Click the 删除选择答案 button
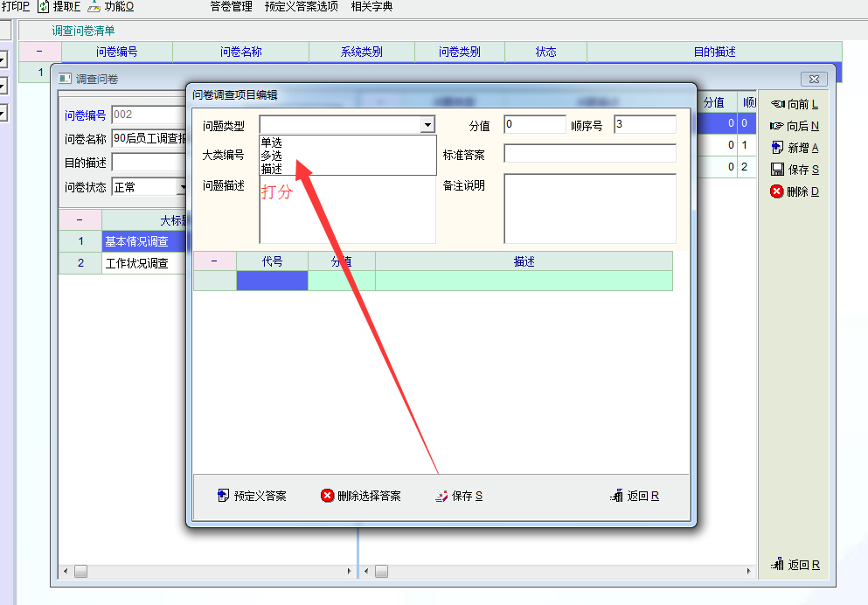 coord(360,496)
